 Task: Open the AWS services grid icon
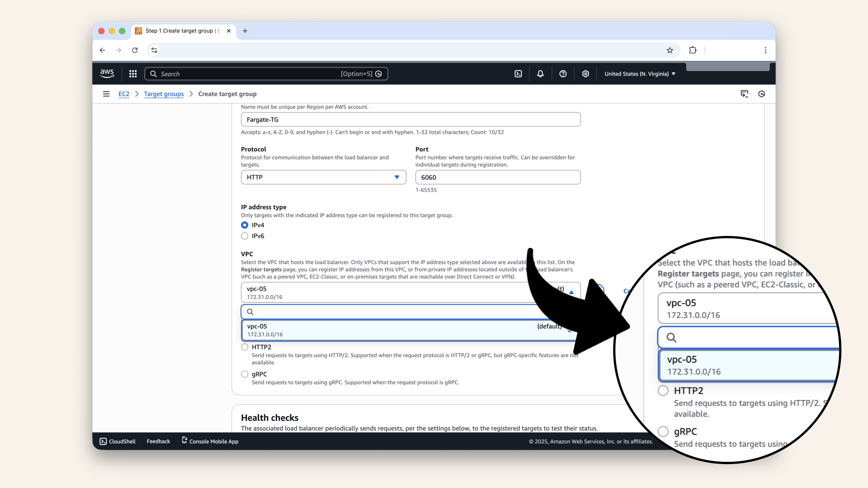point(132,74)
